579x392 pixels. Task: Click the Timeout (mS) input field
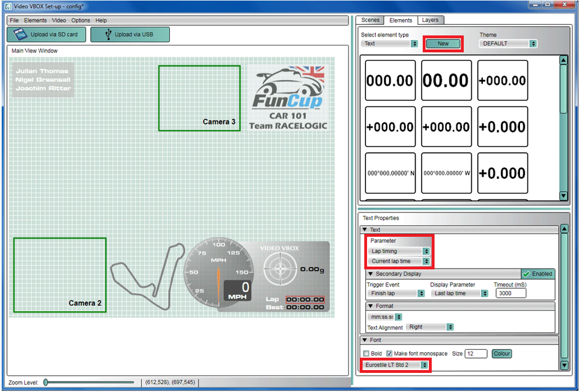(511, 294)
